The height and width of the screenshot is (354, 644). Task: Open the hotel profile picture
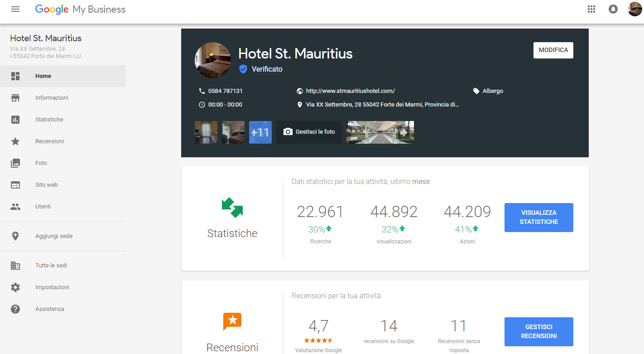[212, 60]
